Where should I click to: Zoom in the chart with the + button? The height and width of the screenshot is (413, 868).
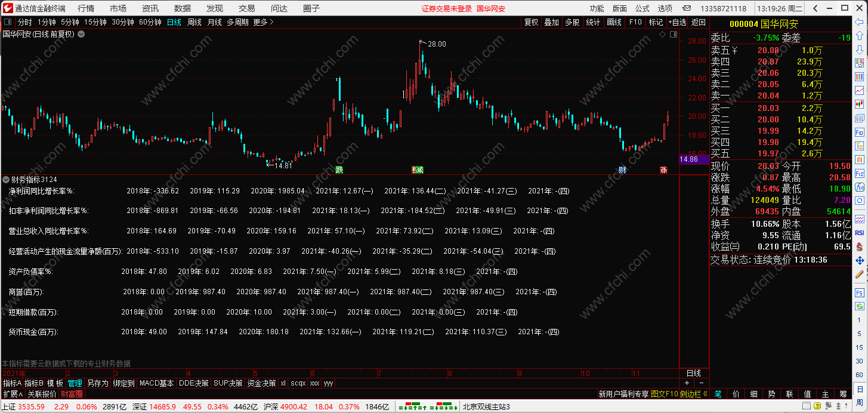point(687,383)
